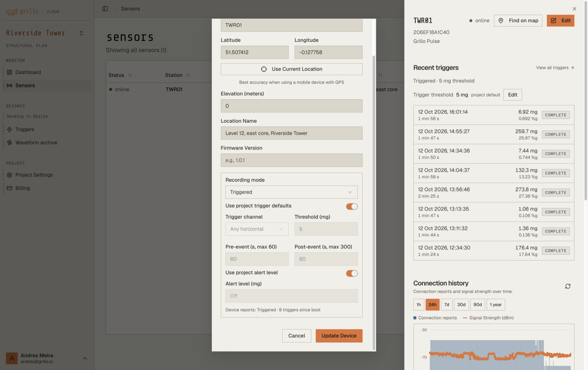Open trigger at 12 Oct 2026, 13:56:46

(494, 193)
